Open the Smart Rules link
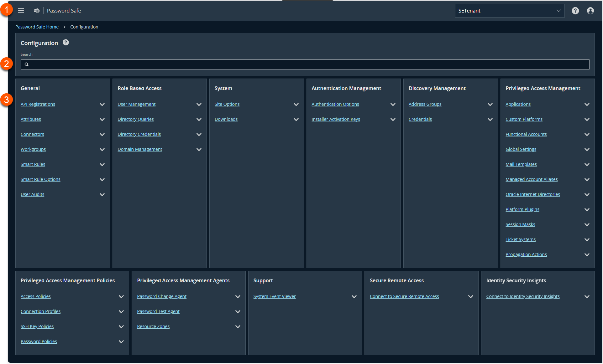603x364 pixels. 33,164
